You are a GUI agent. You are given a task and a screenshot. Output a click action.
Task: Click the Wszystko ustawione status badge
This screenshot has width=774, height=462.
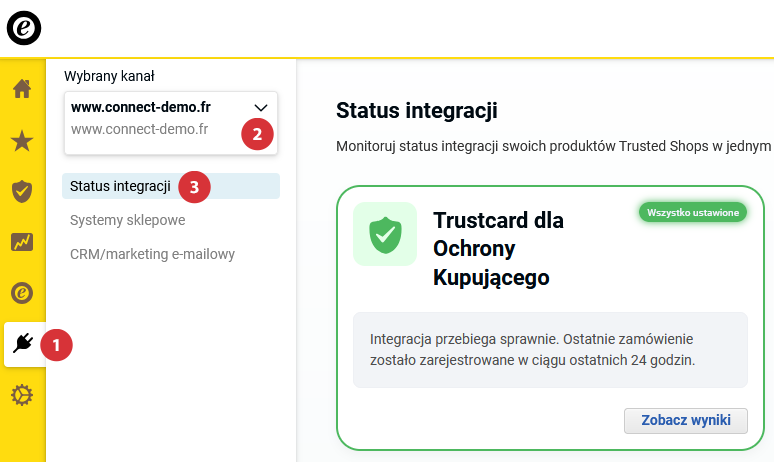coord(693,213)
